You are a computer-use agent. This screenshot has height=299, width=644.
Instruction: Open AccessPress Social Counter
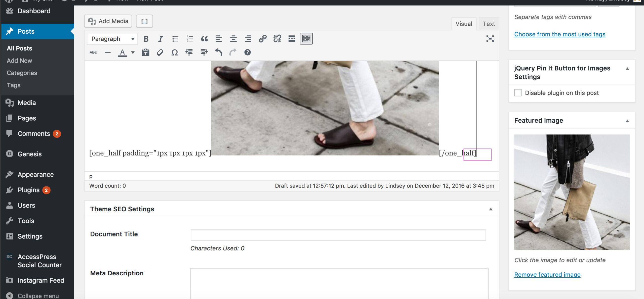[39, 261]
